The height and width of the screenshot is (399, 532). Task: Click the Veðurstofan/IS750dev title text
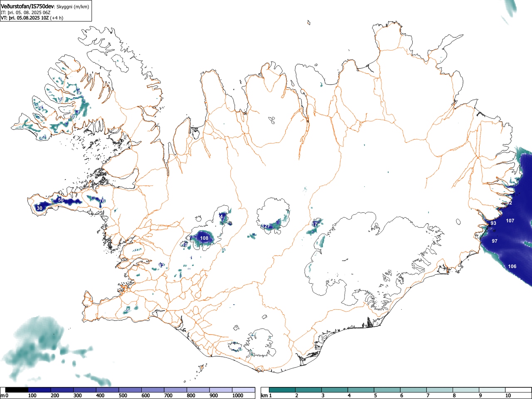coord(27,6)
